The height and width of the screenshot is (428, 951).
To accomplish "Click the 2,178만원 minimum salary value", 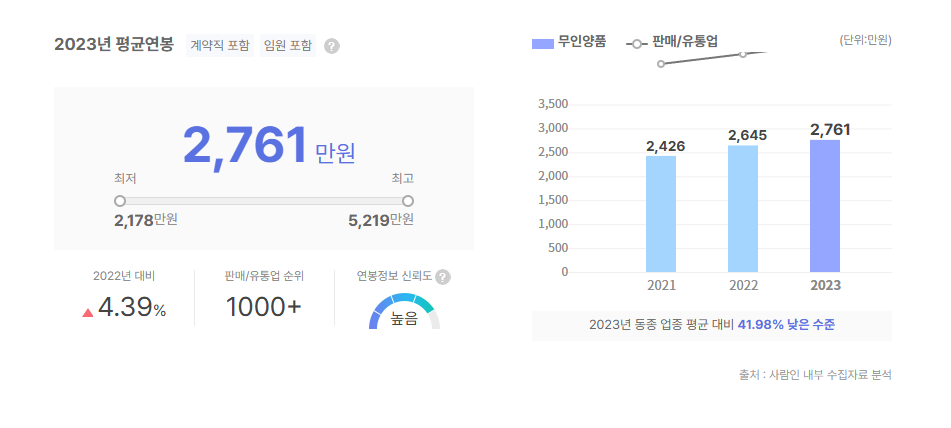I will (x=146, y=221).
